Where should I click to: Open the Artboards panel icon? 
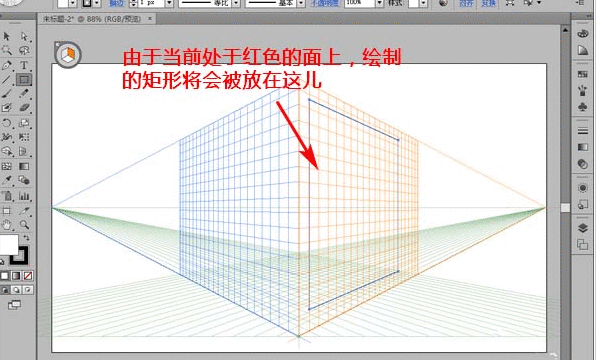582,244
